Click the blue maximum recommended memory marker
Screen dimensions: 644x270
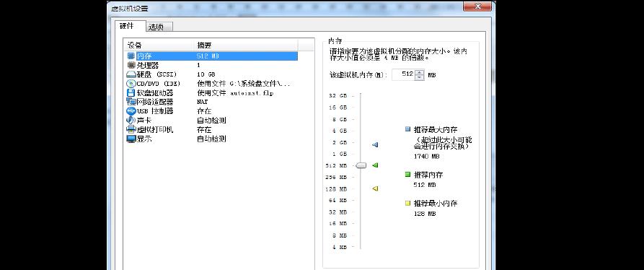point(374,144)
